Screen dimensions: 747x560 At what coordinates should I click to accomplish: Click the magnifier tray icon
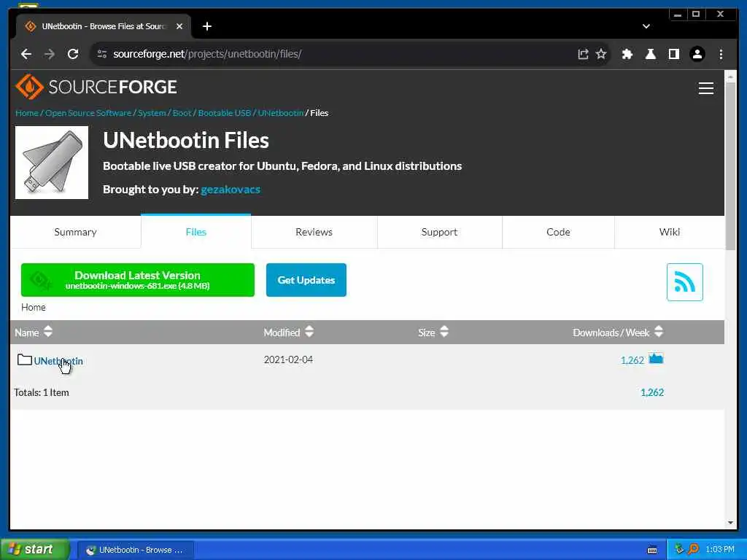[693, 549]
